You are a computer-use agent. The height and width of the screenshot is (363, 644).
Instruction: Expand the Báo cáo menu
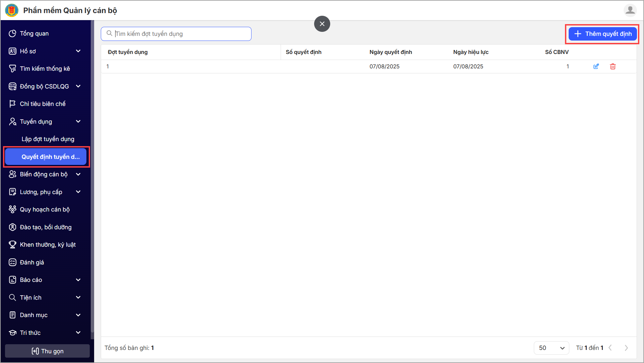pyautogui.click(x=78, y=280)
